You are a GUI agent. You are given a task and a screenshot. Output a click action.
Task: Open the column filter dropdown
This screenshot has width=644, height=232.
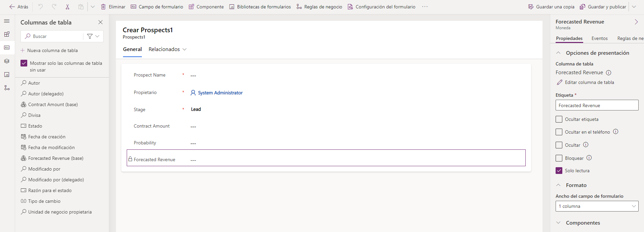[93, 36]
